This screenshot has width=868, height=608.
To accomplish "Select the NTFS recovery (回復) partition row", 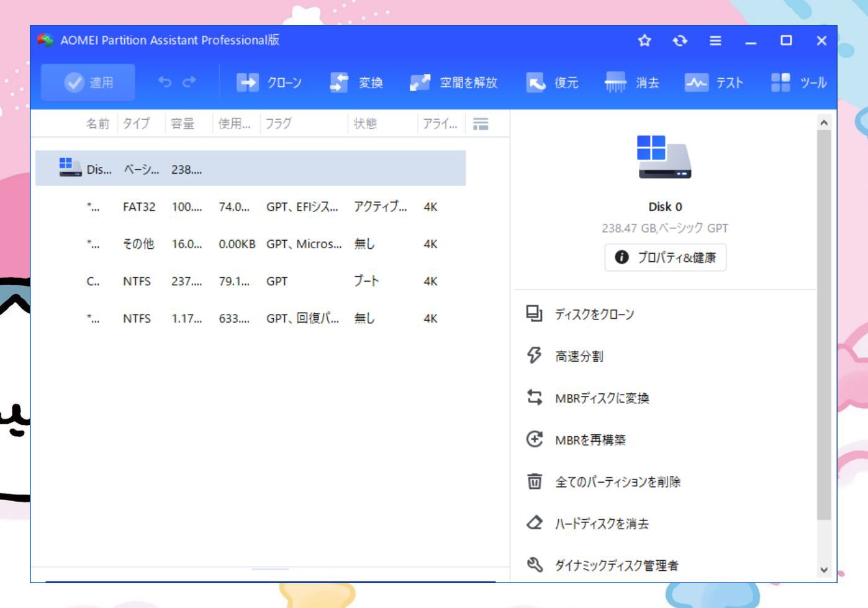I will click(250, 318).
